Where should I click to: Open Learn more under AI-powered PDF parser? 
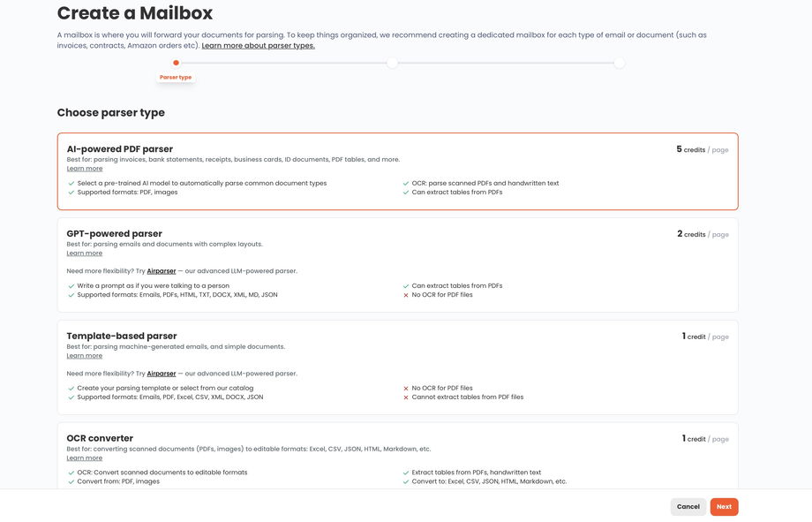point(85,169)
